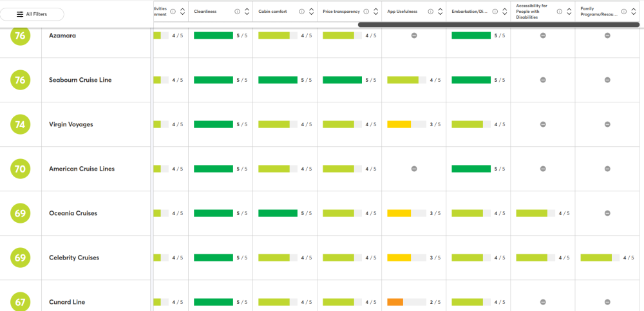Click Seabourn Cruise Line's score badge 76
Screen dimensions: 644x311
point(20,80)
